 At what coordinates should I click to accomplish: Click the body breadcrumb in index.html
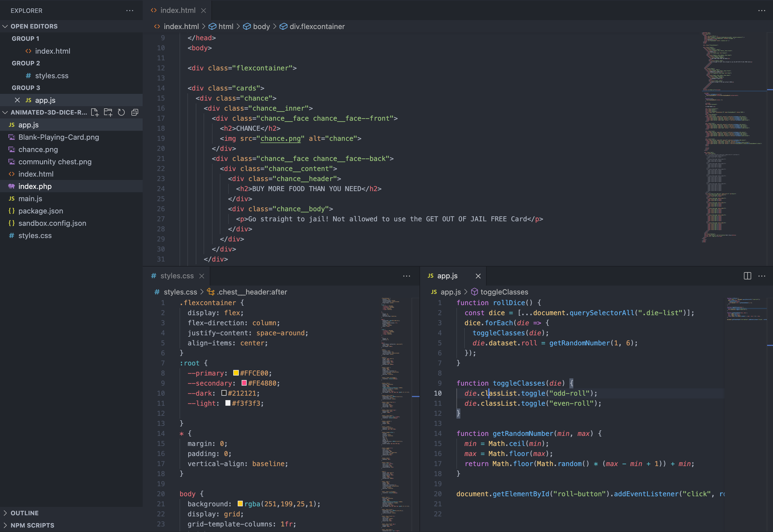(261, 26)
